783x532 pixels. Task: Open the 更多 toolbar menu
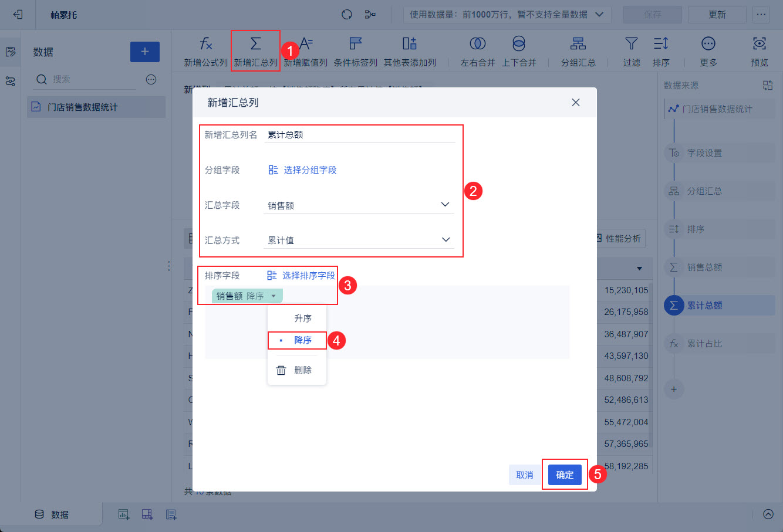tap(708, 52)
